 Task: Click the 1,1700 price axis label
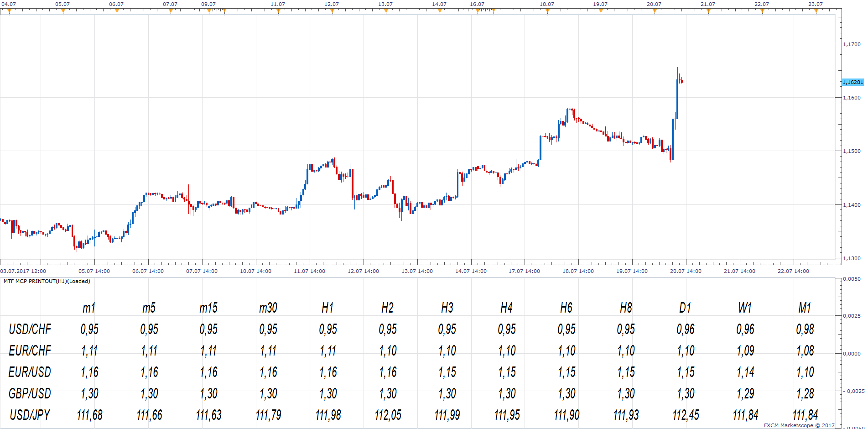[x=852, y=44]
